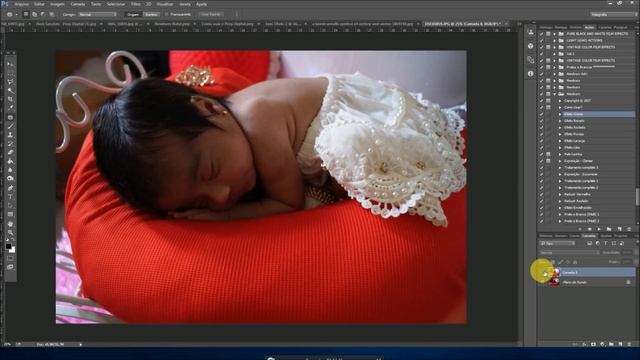Toggle the Efeito Rosado action checkmark
The height and width of the screenshot is (360, 640).
pyautogui.click(x=542, y=121)
